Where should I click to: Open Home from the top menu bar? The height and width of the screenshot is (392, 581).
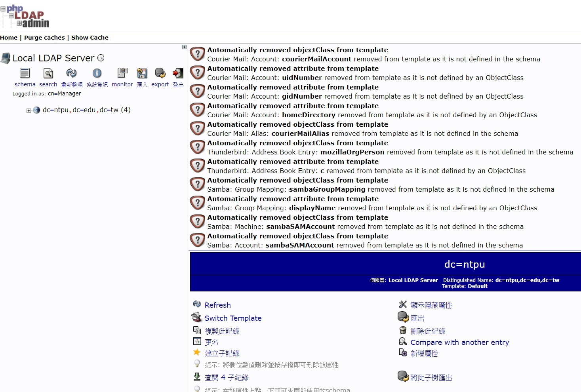(8, 37)
